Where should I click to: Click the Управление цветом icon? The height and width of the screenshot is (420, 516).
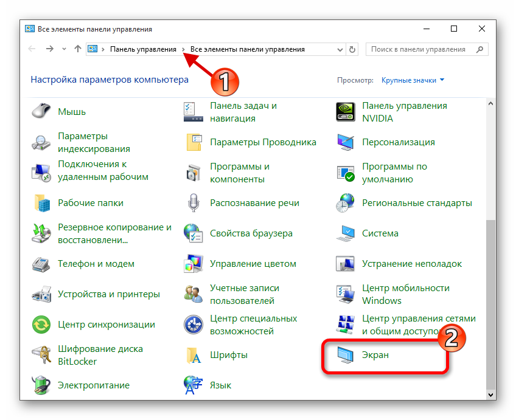coord(193,264)
